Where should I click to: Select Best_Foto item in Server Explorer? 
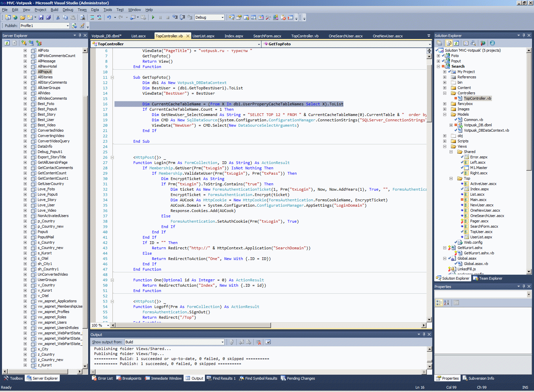click(x=46, y=104)
